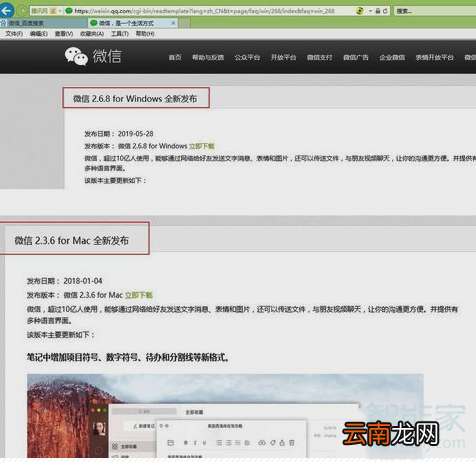Click the weixin.qq.com URL address field
476x462 pixels.
pos(205,11)
